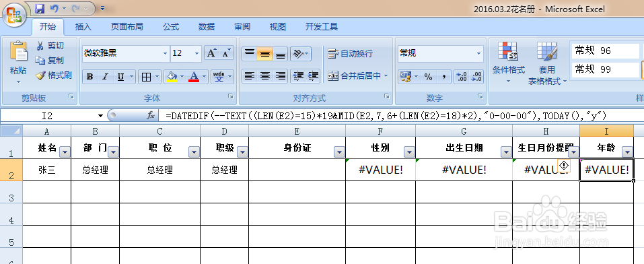Increase font size with large A
Screen dimensions: 644x264
211,53
